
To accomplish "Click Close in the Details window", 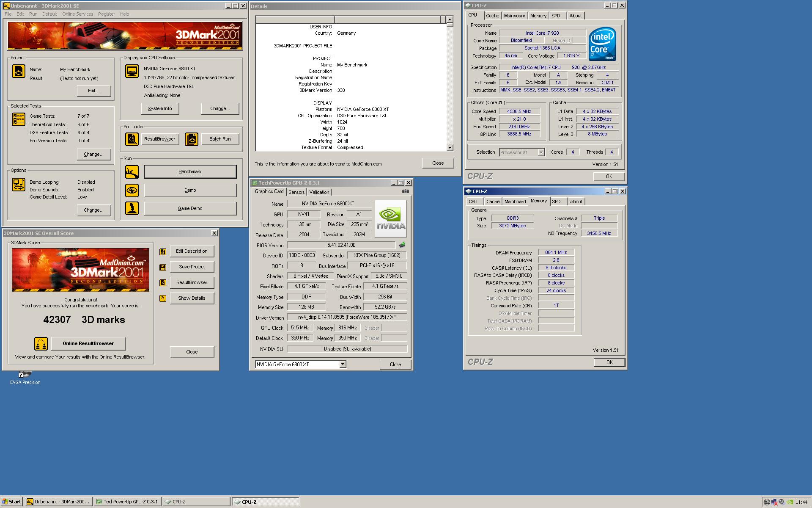I will [x=438, y=163].
